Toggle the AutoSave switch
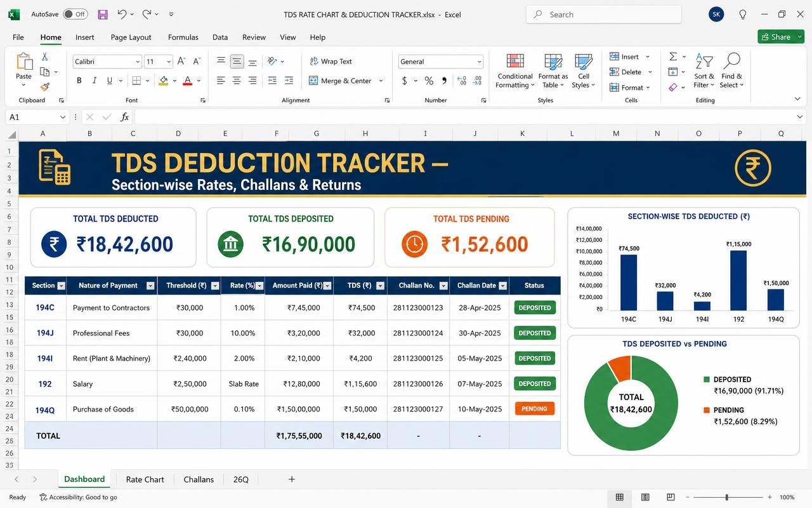 pyautogui.click(x=75, y=14)
